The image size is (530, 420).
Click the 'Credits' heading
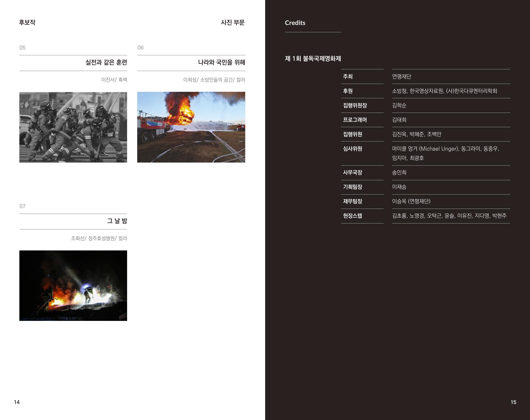(x=295, y=23)
